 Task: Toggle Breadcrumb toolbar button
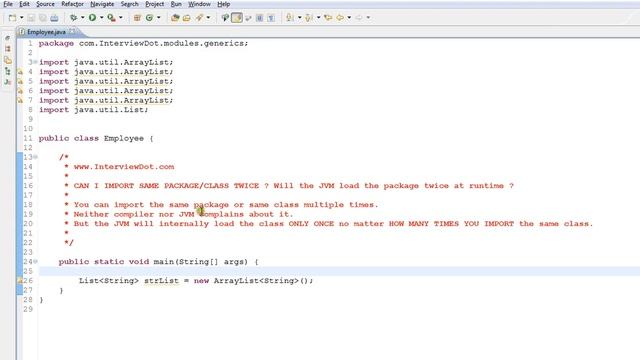pyautogui.click(x=225, y=18)
